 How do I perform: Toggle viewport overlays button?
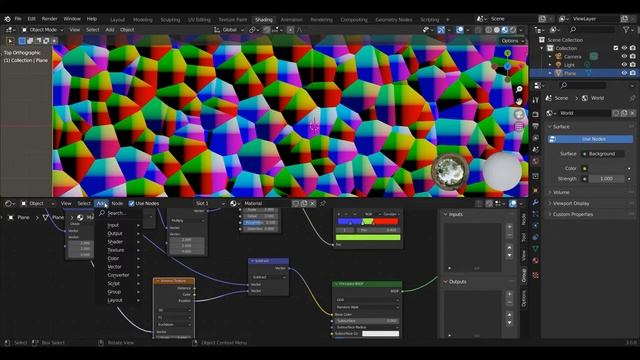pyautogui.click(x=460, y=30)
